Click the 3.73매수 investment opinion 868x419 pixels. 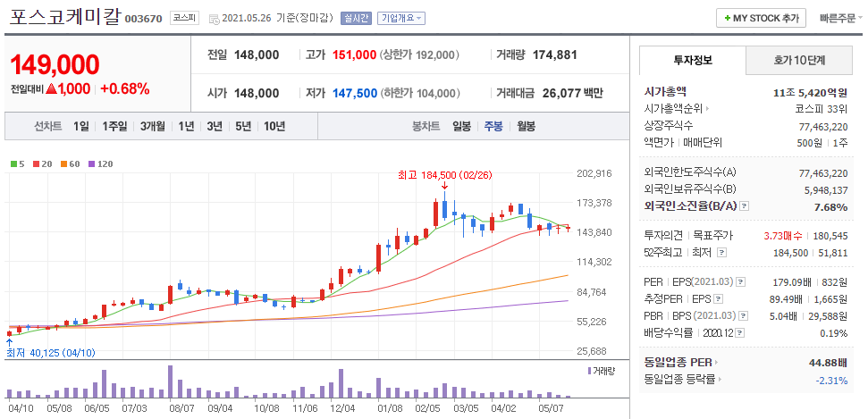(783, 236)
